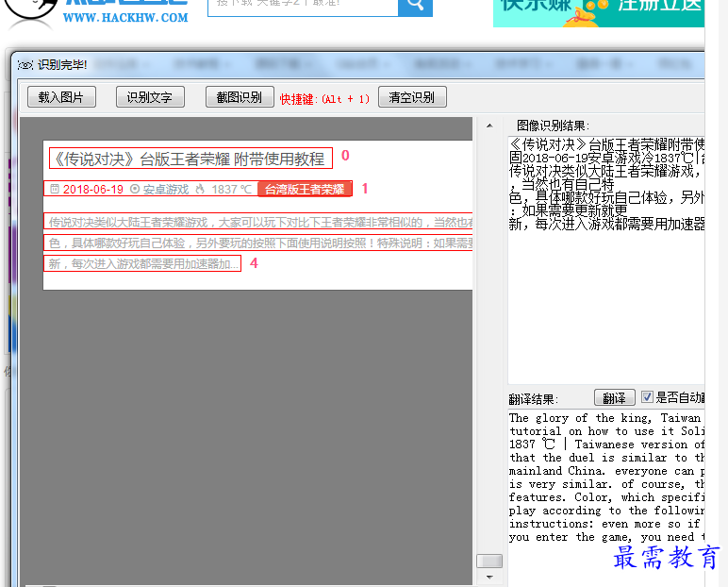Viewport: 728px width, 587px height.
Task: Click the WWW.HACKHW.COM site logo text
Action: click(x=125, y=18)
